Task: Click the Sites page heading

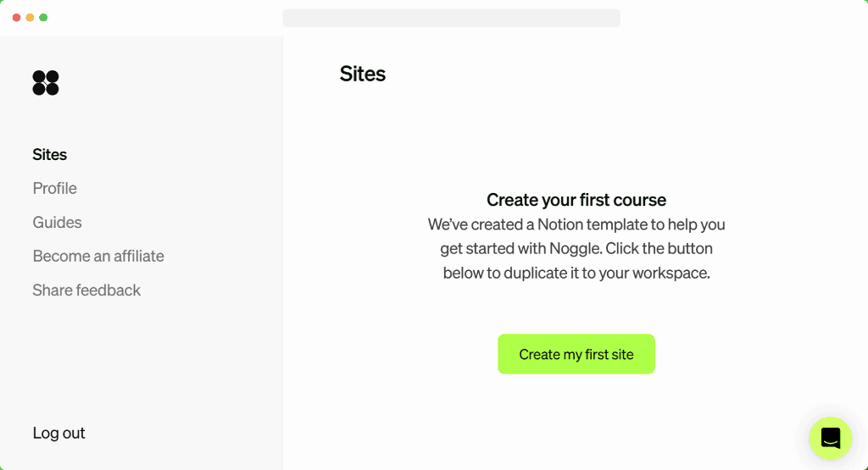Action: (x=363, y=75)
